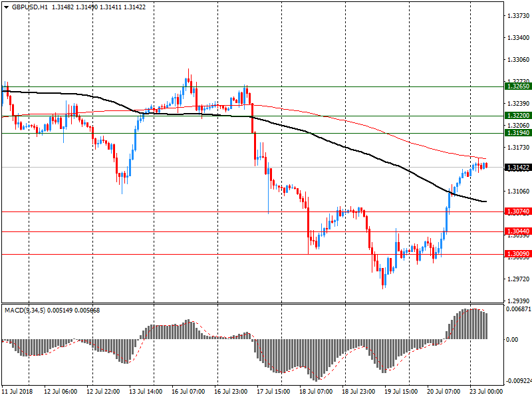This screenshot has height=399, width=532.
Task: Select the MACD scale value -0.009224
Action: [519, 381]
